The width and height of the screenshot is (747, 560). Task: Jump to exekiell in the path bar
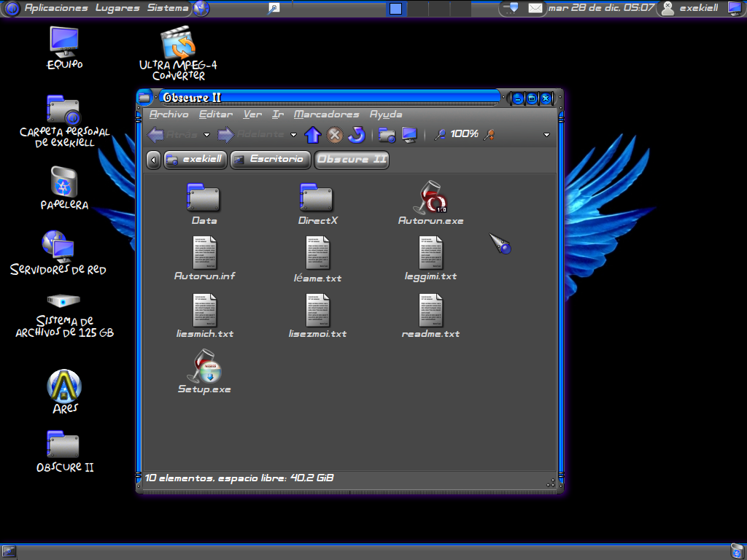tap(195, 160)
